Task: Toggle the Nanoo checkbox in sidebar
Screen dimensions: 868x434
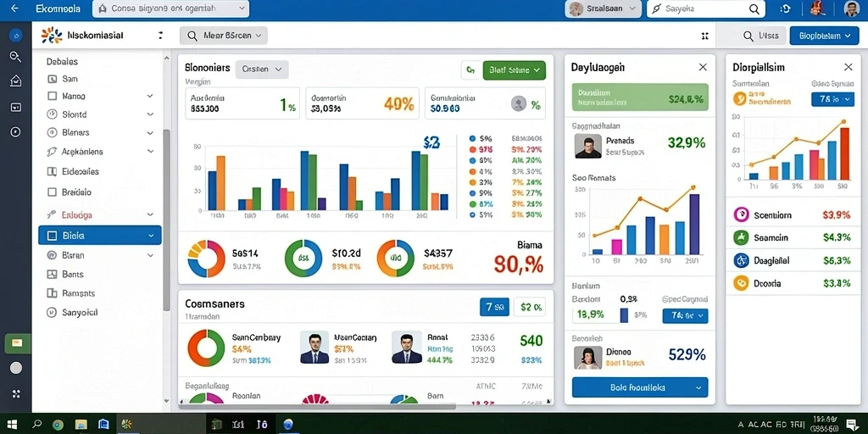Action: click(x=53, y=96)
